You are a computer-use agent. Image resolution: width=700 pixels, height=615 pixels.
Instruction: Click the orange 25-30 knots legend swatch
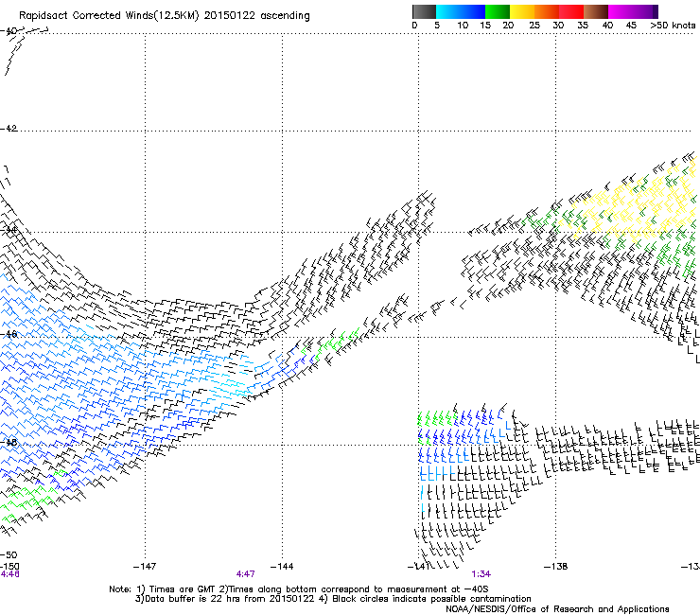(x=547, y=11)
